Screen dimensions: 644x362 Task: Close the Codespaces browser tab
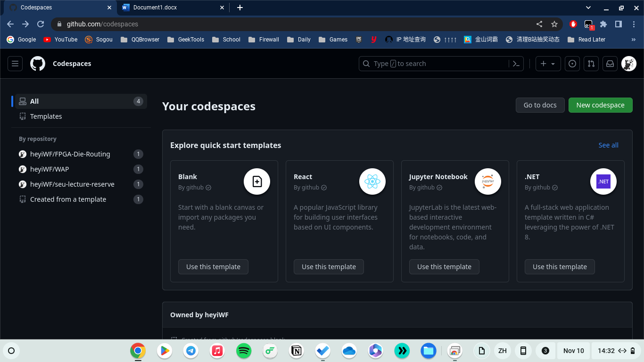[x=109, y=8]
